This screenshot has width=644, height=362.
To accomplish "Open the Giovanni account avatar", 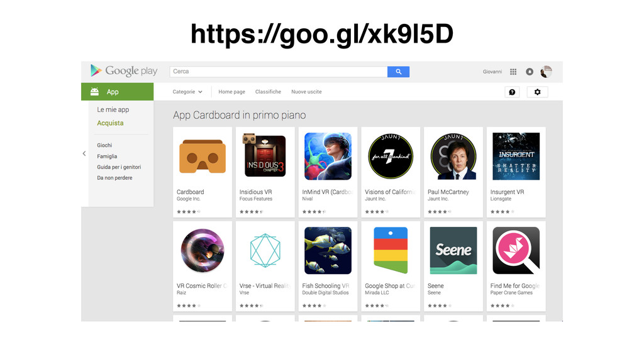I will tap(546, 72).
